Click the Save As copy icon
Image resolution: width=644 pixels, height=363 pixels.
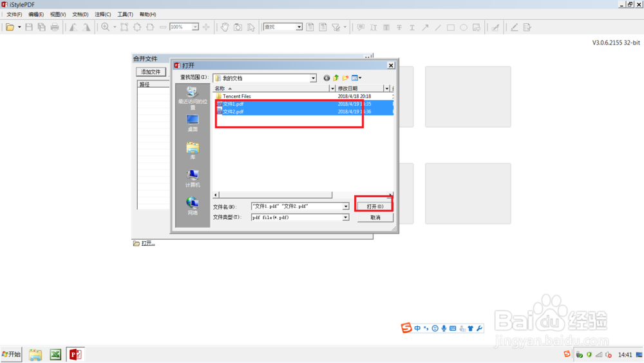[x=41, y=28]
